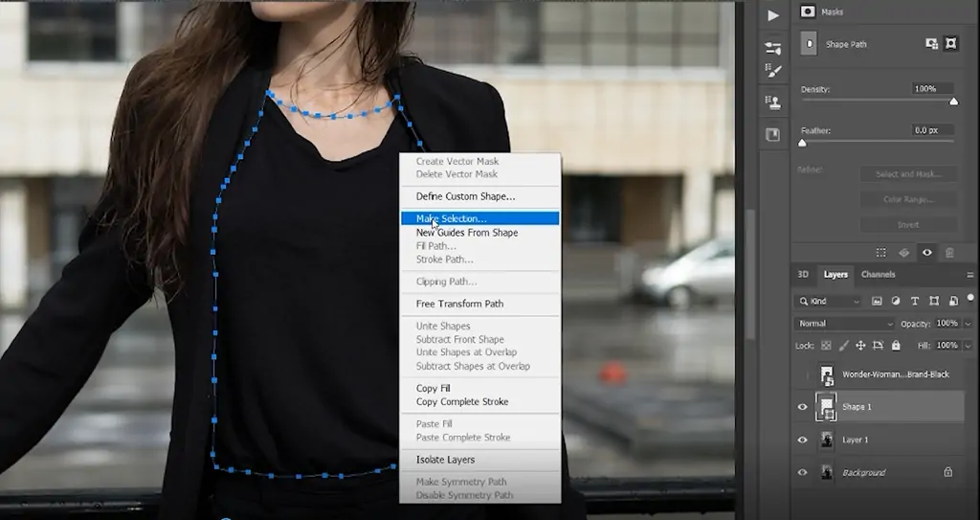This screenshot has height=520, width=980.
Task: Open the Opacity slider dropdown arrow
Action: 968,324
